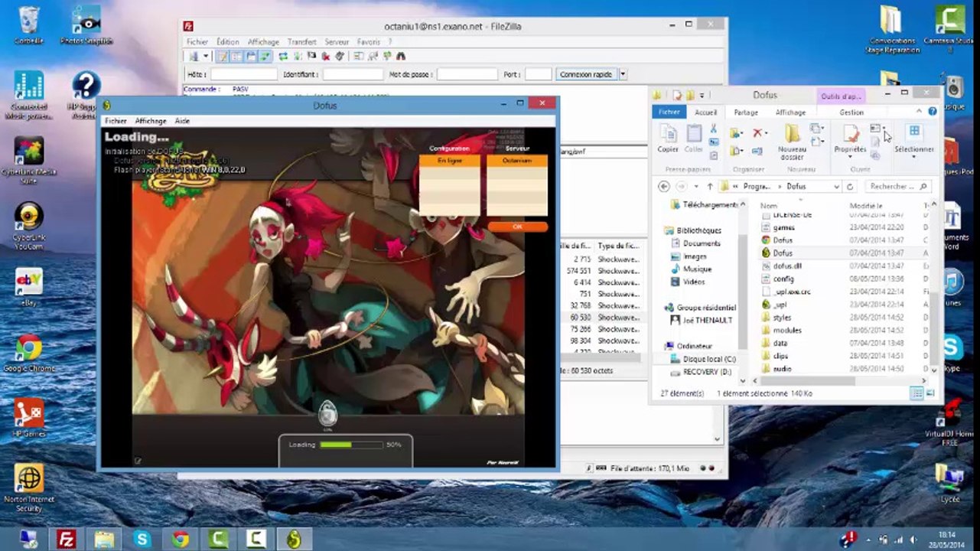Select RECOVERY (D:) drive in sidebar
The image size is (980, 551).
[x=706, y=372]
